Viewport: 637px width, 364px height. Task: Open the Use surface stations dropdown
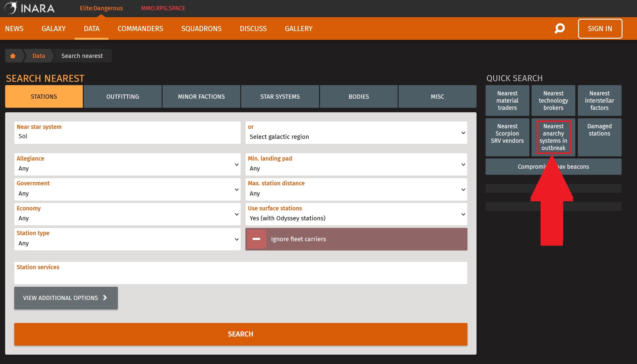356,214
